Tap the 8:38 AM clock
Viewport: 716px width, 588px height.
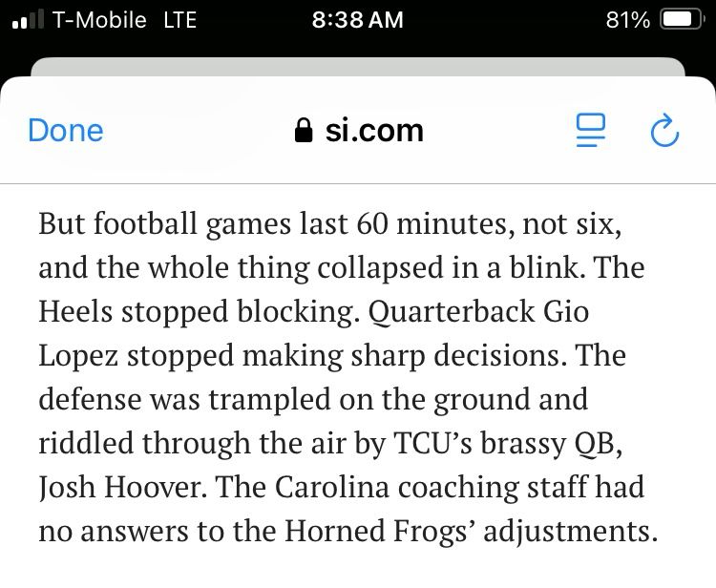click(x=358, y=20)
